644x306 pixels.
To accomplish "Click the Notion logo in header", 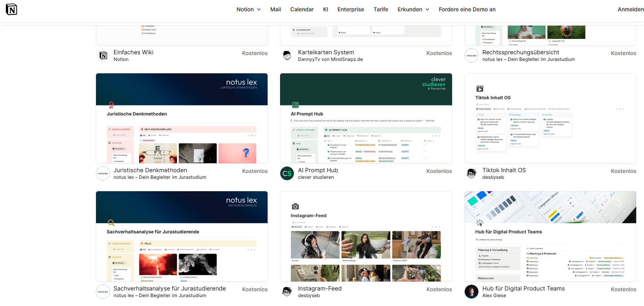I will point(12,9).
